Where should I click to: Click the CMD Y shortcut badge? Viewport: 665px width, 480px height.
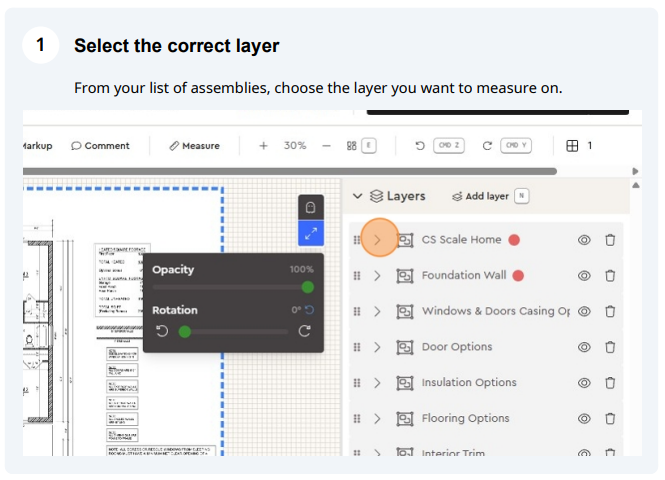tap(516, 145)
